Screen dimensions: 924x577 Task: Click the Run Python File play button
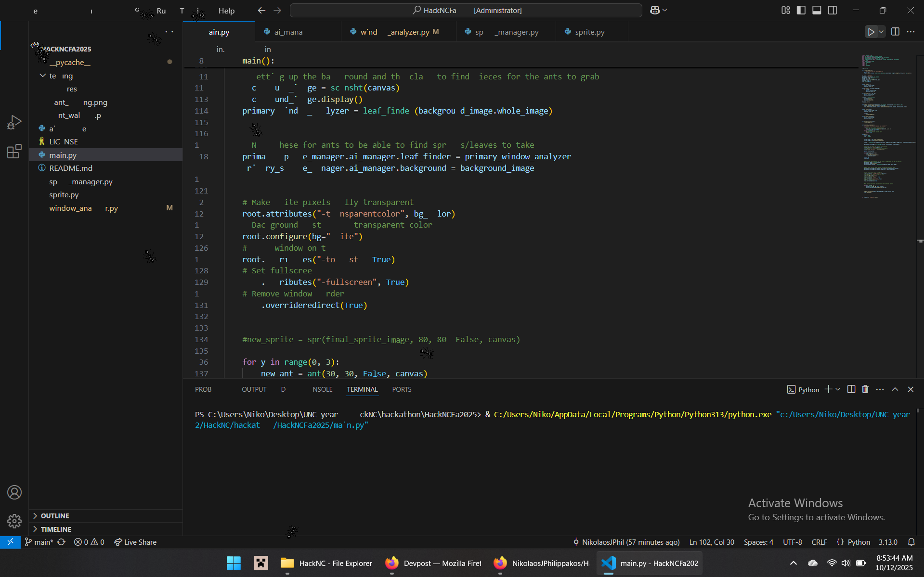tap(871, 32)
